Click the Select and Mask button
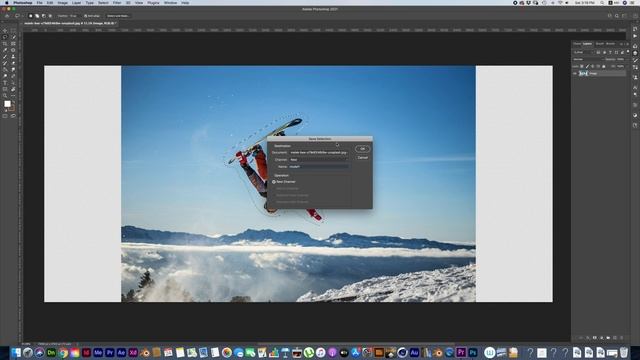Viewport: 640px width, 360px height. 118,16
